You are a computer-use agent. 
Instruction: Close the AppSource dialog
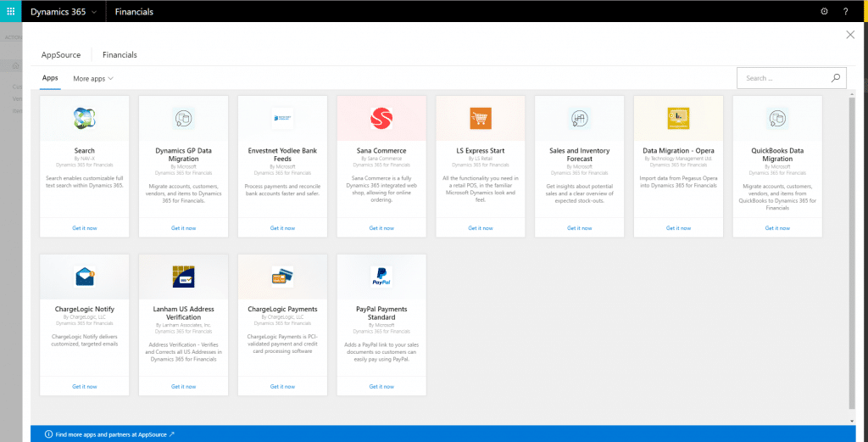[x=850, y=35]
